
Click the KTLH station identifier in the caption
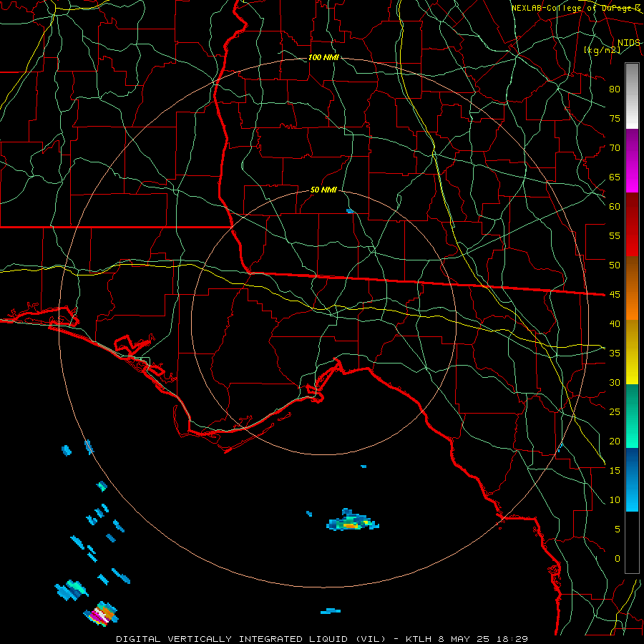point(419,639)
